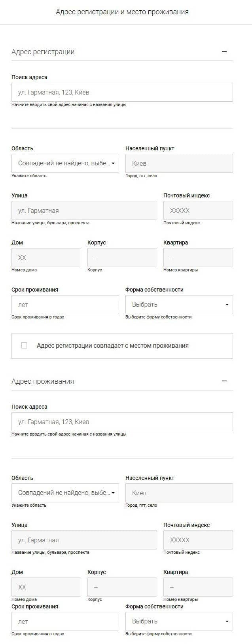Click the «Дом» field showing XX
The height and width of the screenshot is (644, 252).
click(x=46, y=257)
